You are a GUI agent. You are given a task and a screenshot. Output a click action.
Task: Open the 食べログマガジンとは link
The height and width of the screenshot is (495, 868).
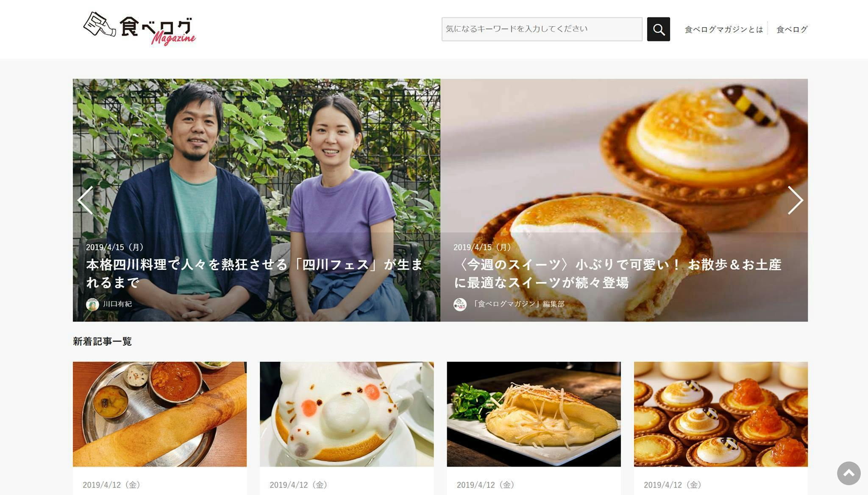pos(723,29)
